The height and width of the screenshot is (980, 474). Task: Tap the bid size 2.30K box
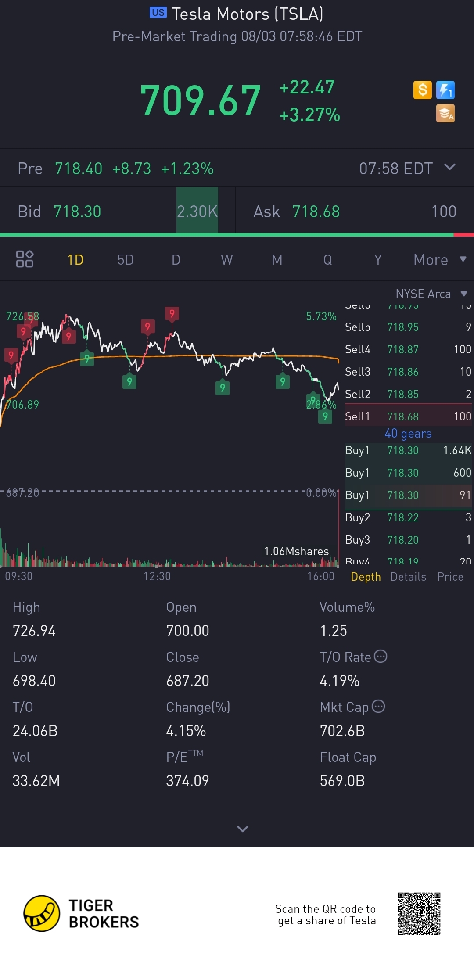197,210
